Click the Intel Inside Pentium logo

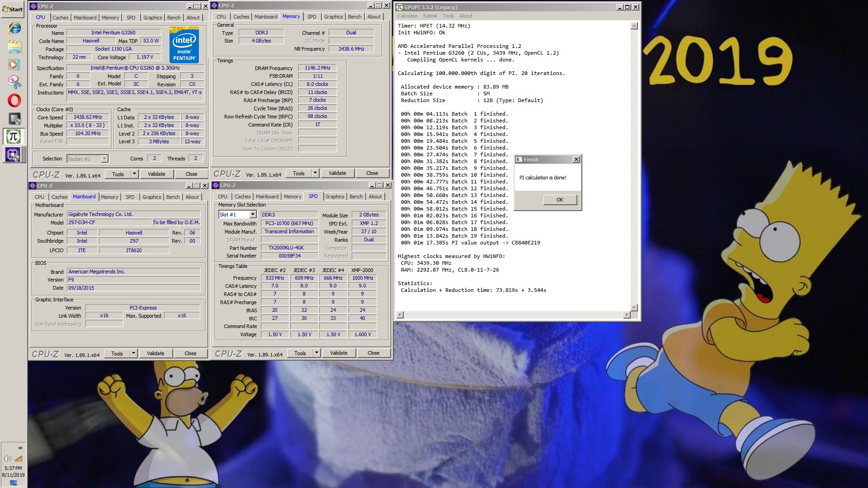tap(184, 45)
